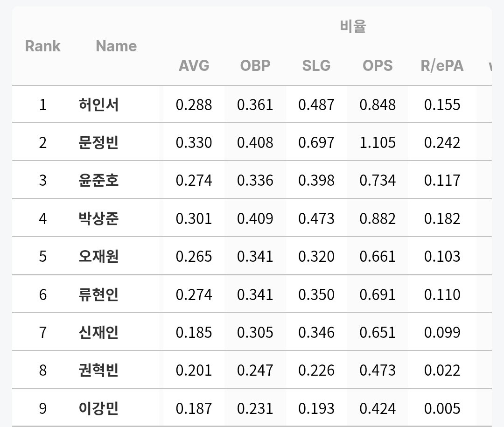Open player 허인서 profile link

[98, 105]
